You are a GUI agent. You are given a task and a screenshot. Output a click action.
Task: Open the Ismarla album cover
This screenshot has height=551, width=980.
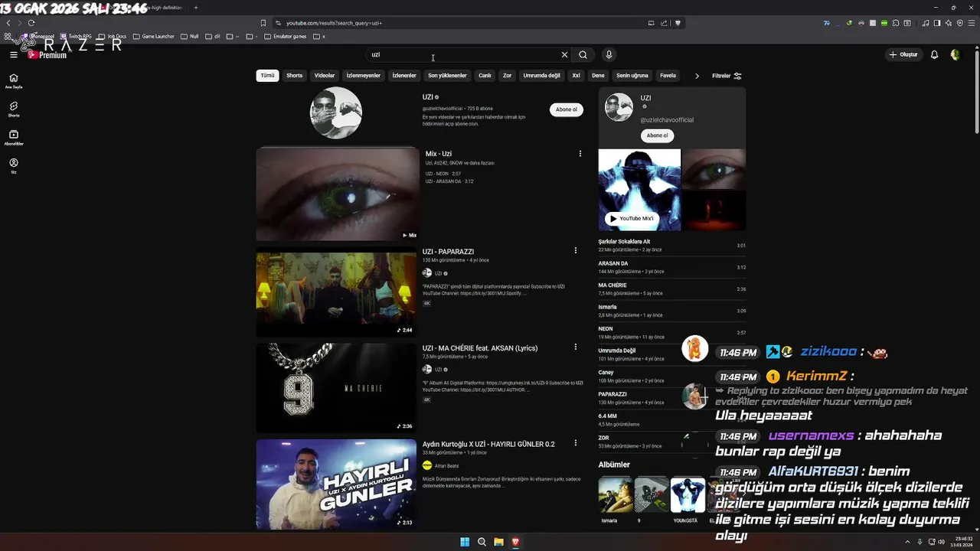pyautogui.click(x=616, y=495)
